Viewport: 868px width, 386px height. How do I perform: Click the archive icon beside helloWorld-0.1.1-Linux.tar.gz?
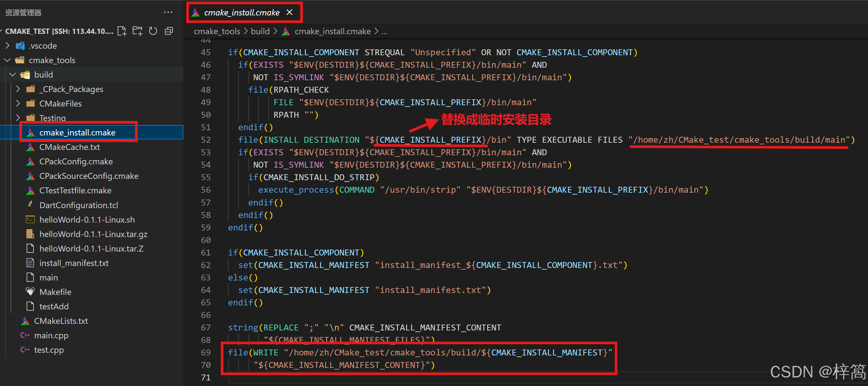tap(30, 234)
